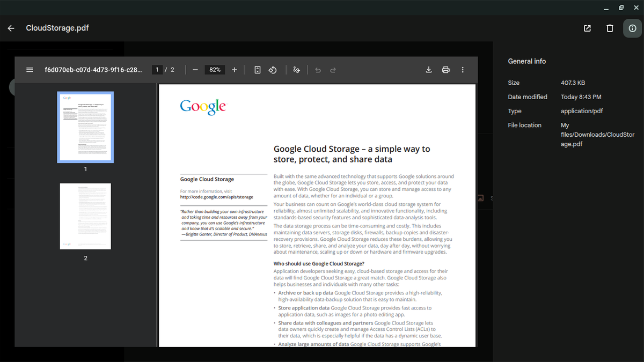Click the Google logo in the document

(203, 107)
